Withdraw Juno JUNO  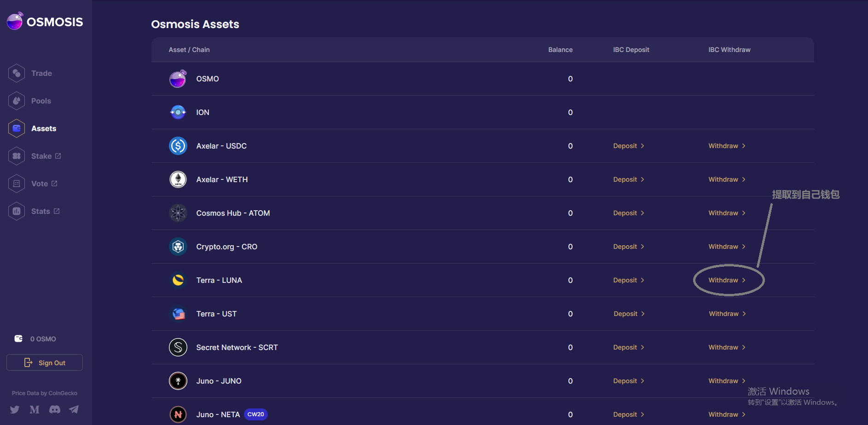pos(727,381)
